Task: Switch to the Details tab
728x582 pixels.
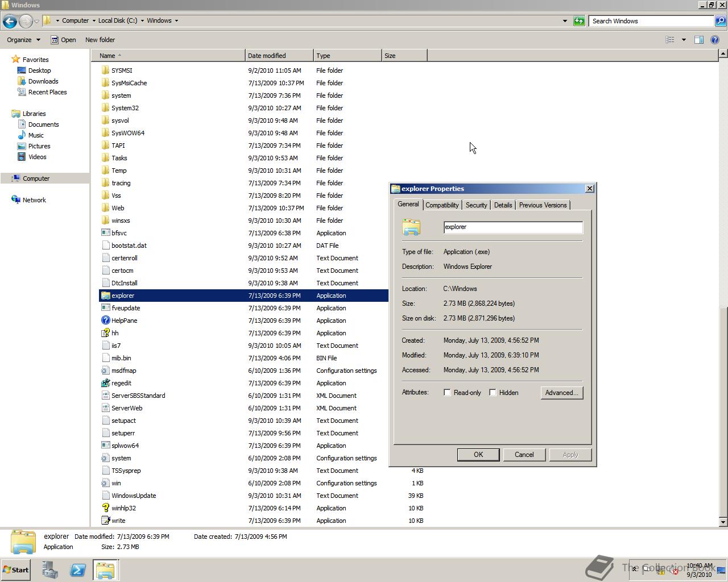Action: coord(503,205)
